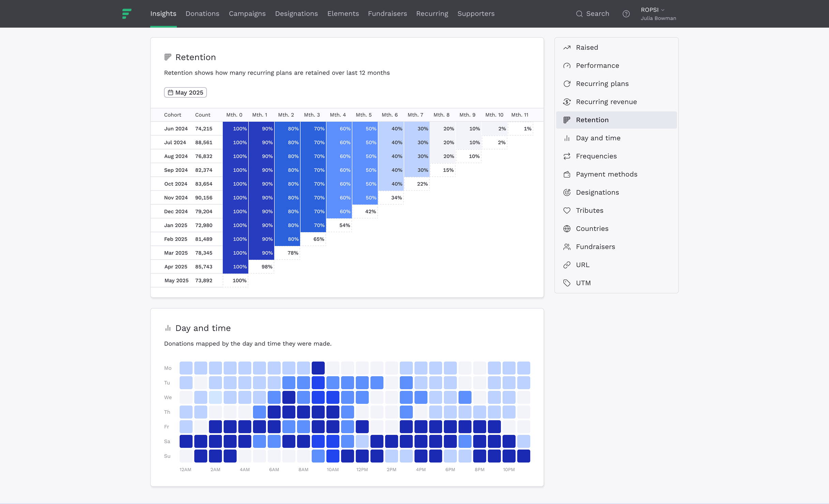Open the Donations tab
The height and width of the screenshot is (504, 829).
pyautogui.click(x=202, y=14)
